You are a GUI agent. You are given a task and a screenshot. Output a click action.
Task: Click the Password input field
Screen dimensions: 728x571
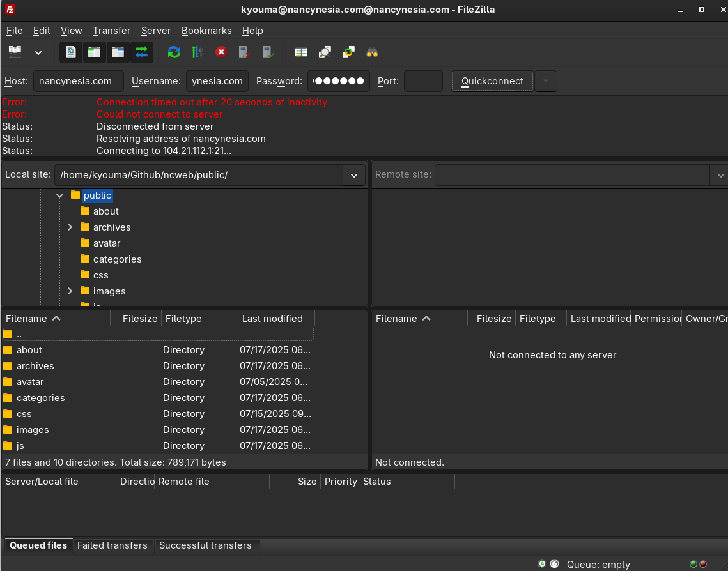(339, 81)
